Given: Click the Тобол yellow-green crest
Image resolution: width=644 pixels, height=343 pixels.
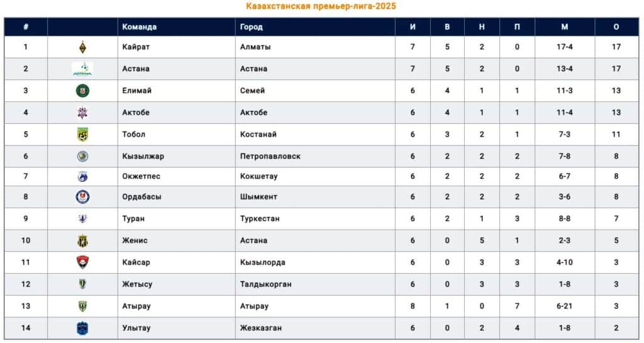Looking at the screenshot, I should coord(82,134).
